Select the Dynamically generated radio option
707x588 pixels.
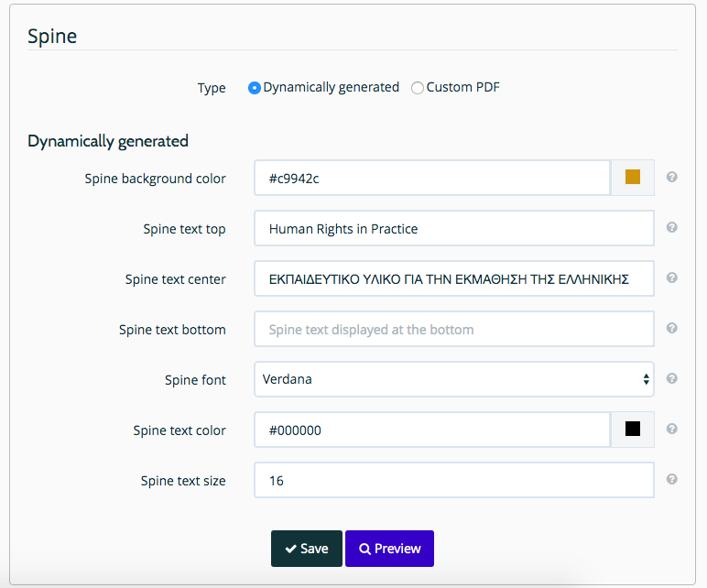point(255,88)
